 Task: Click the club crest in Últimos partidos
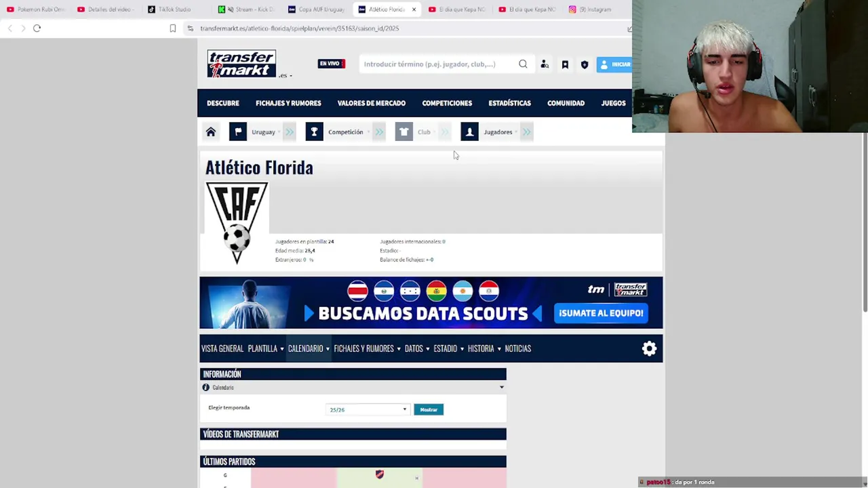(380, 475)
